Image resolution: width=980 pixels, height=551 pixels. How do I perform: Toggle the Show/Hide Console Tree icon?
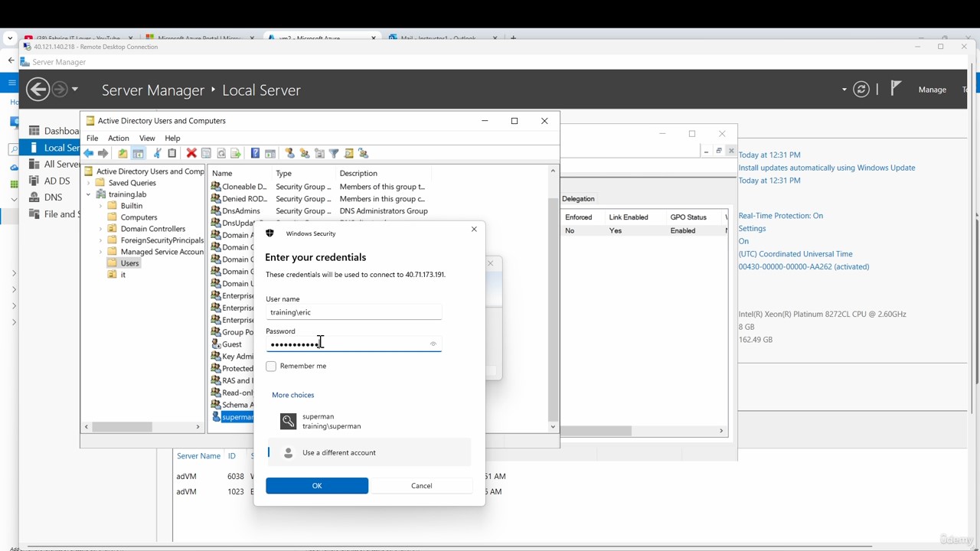(138, 154)
